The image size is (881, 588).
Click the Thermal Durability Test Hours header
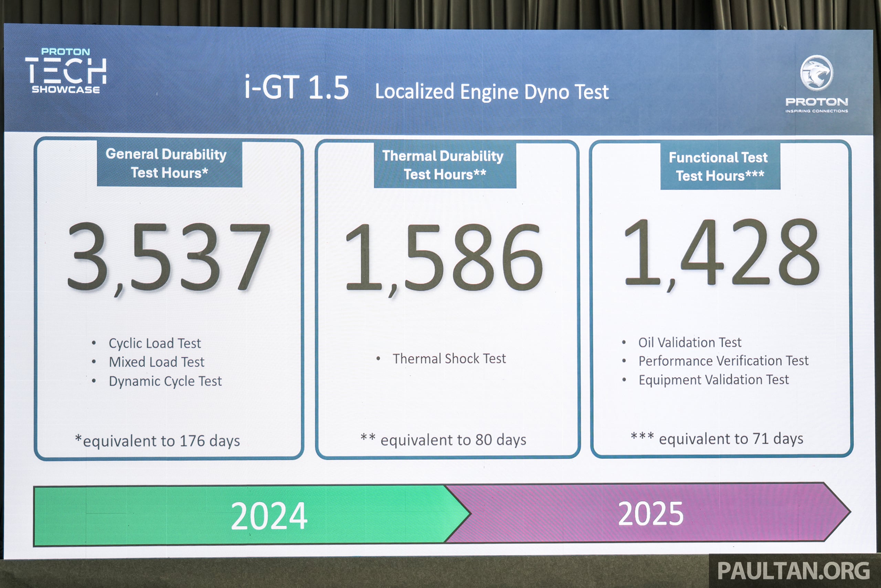(x=444, y=165)
